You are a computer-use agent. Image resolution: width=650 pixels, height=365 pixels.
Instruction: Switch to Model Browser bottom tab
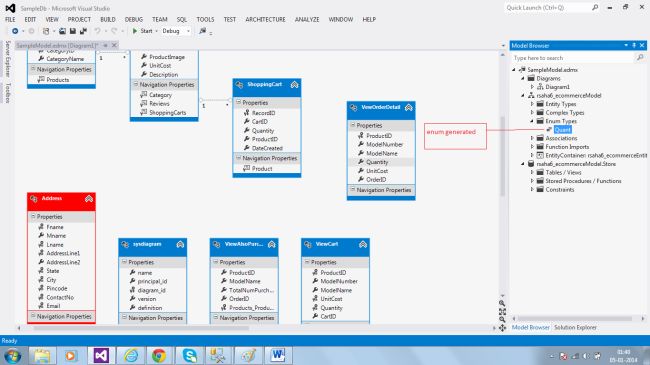click(x=530, y=327)
